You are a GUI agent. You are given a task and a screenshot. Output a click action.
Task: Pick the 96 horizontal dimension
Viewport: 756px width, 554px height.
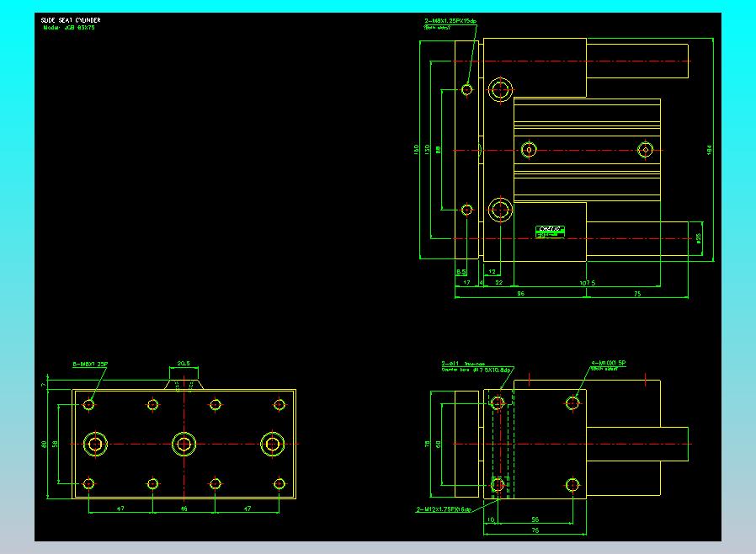521,293
